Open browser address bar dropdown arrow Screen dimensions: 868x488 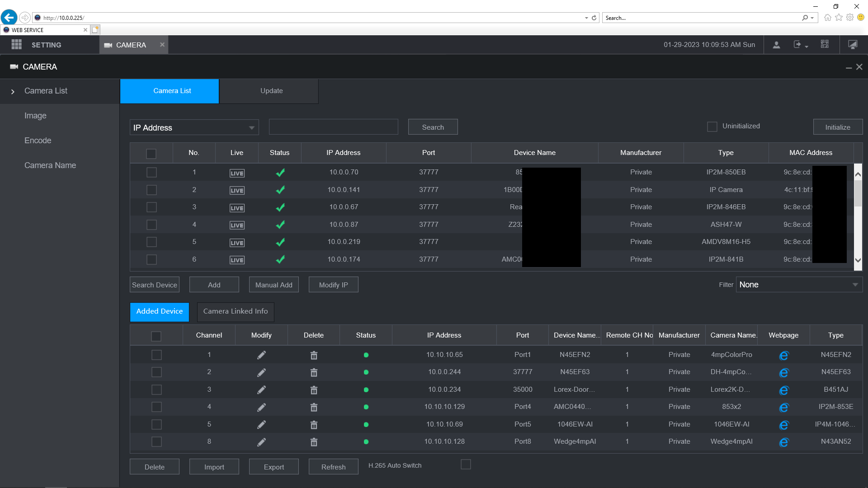[x=586, y=18]
